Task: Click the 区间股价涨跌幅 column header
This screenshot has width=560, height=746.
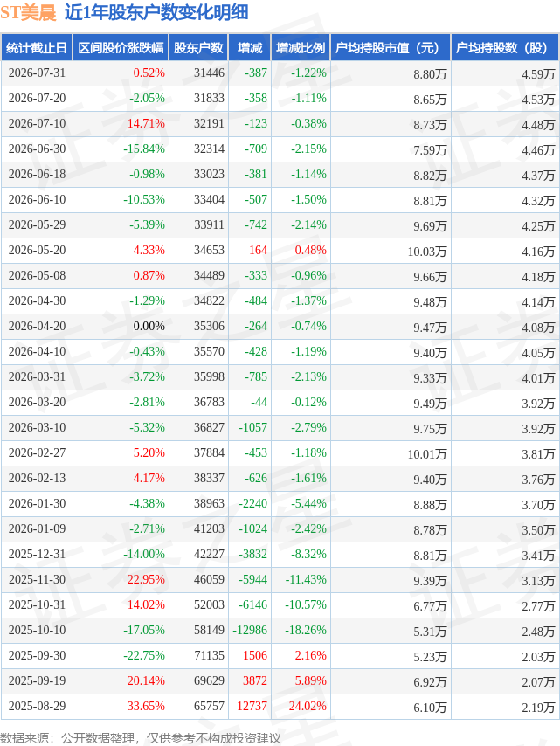Action: (121, 48)
